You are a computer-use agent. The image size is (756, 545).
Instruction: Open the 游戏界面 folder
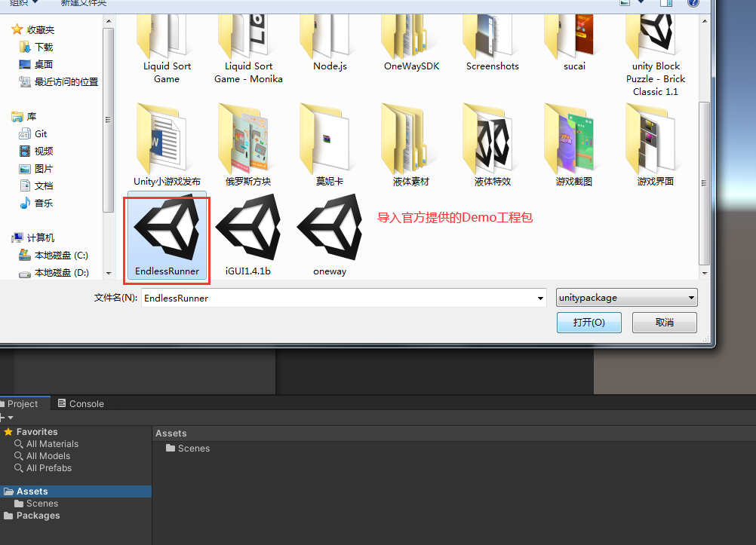point(655,145)
